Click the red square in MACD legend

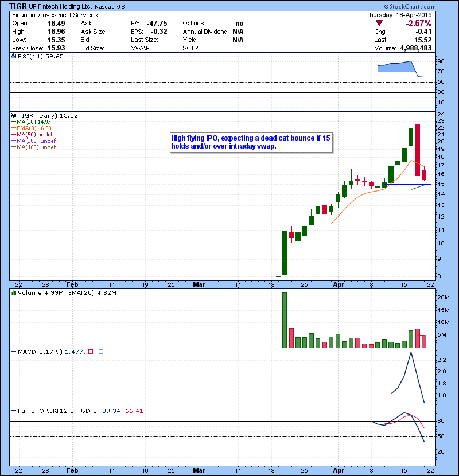click(91, 351)
